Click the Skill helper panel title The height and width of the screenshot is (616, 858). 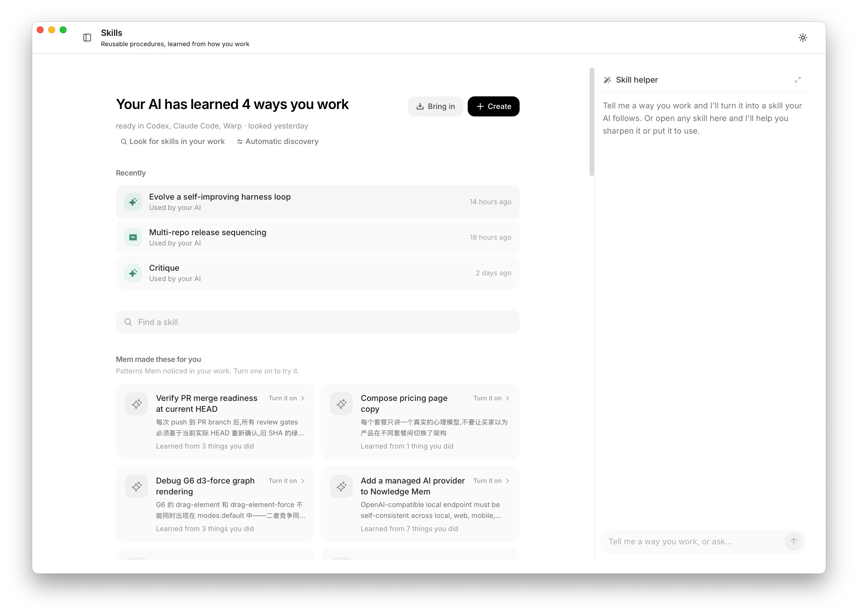click(x=637, y=80)
